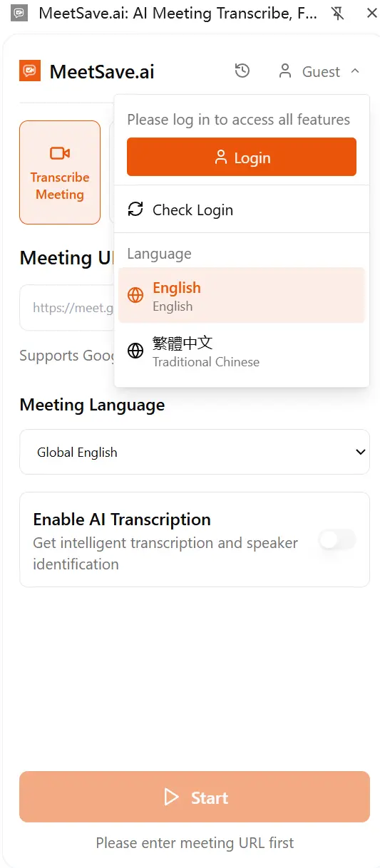Click the globe icon next to English

click(x=135, y=296)
